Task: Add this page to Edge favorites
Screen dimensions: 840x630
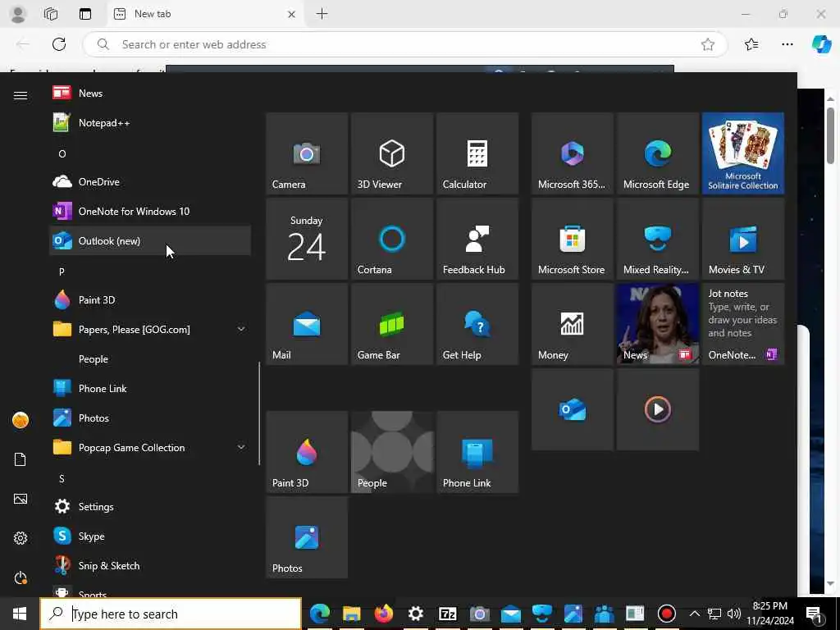Action: click(x=708, y=44)
